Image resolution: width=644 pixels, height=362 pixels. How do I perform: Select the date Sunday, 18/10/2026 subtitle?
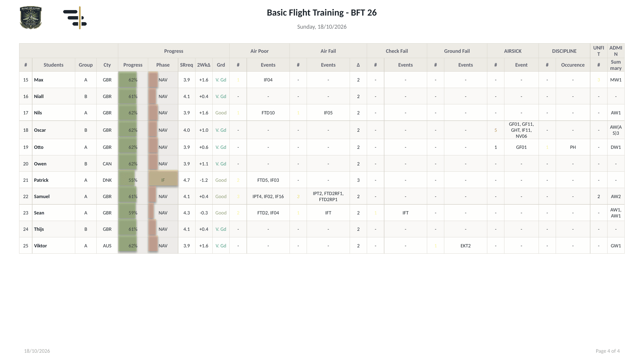click(322, 27)
